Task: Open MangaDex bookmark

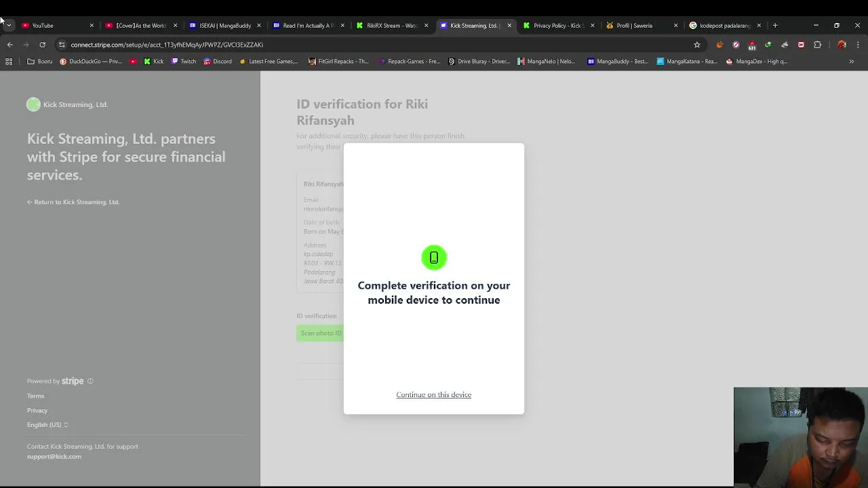Action: [x=757, y=61]
